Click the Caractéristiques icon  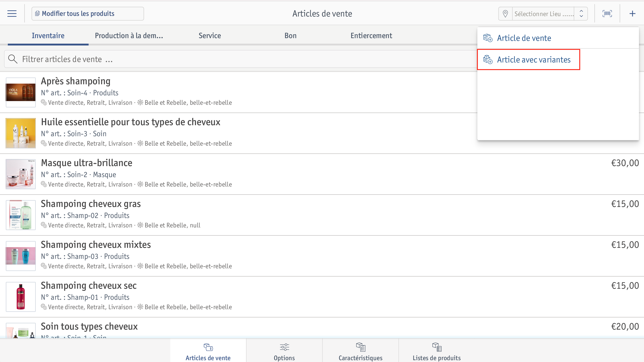pyautogui.click(x=361, y=347)
